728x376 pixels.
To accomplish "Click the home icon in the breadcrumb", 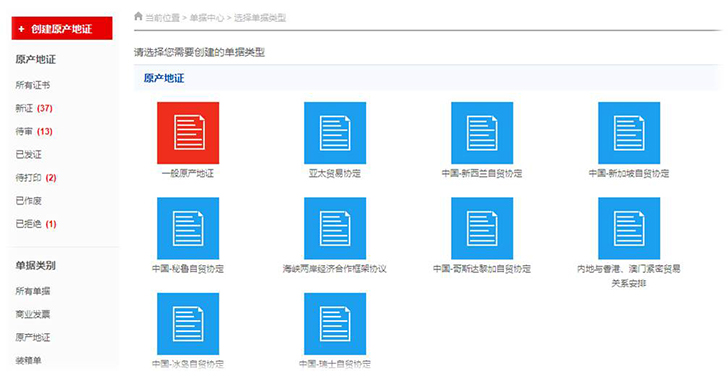I will (x=138, y=17).
